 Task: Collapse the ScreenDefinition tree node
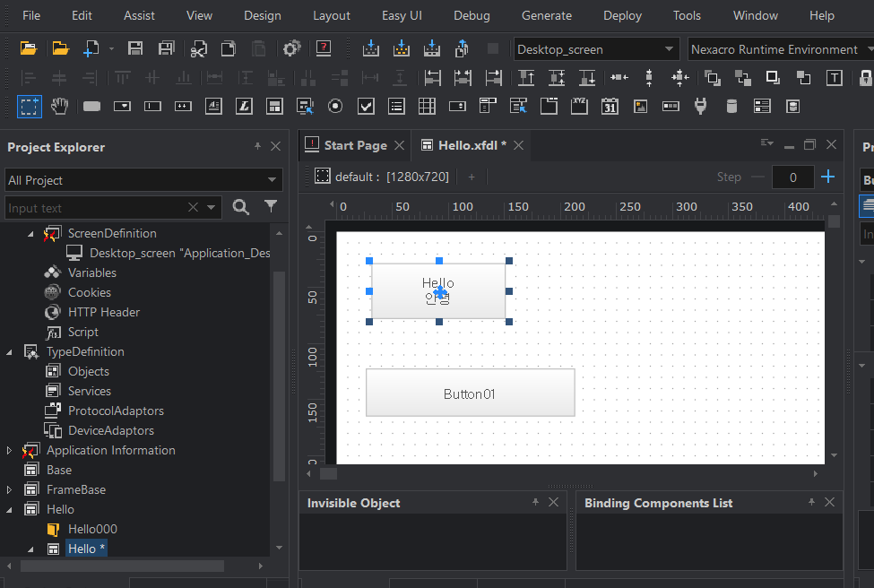pyautogui.click(x=30, y=234)
